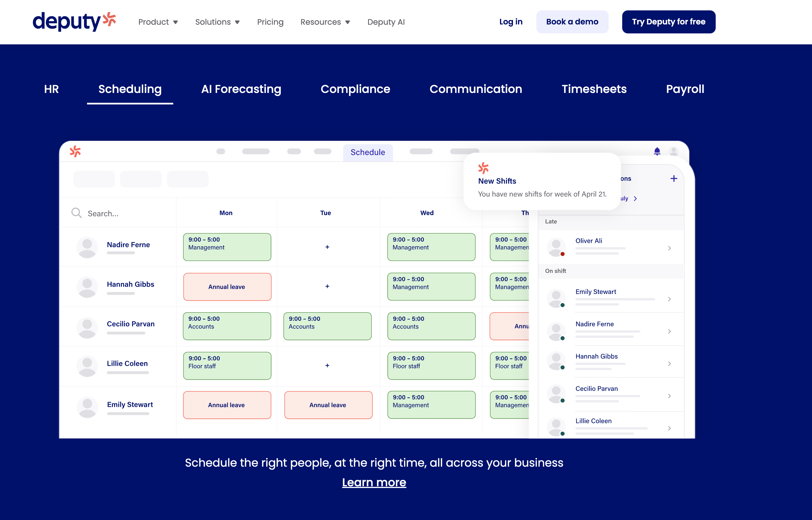Click Hannah Gibbs's avatar in On shift list

click(x=556, y=361)
